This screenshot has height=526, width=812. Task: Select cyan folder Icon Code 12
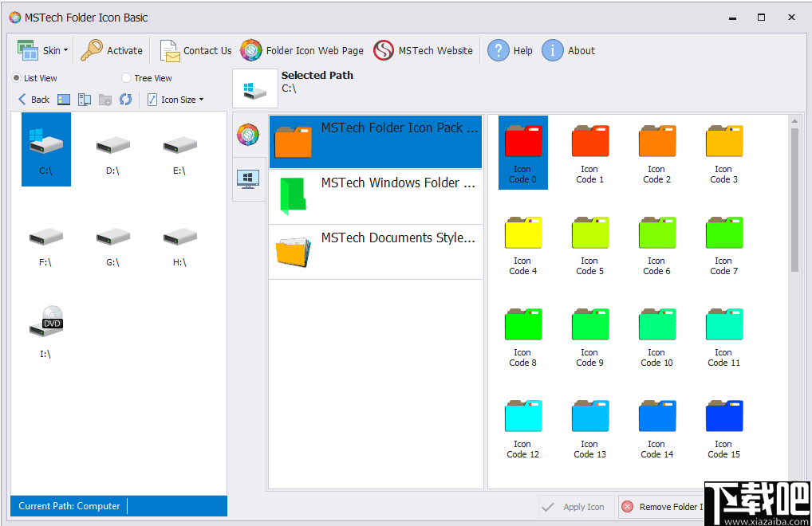(x=523, y=428)
